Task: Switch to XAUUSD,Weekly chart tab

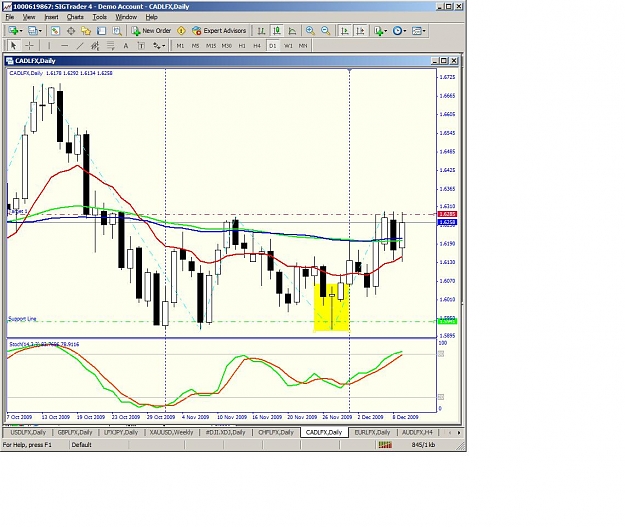Action: click(x=171, y=433)
